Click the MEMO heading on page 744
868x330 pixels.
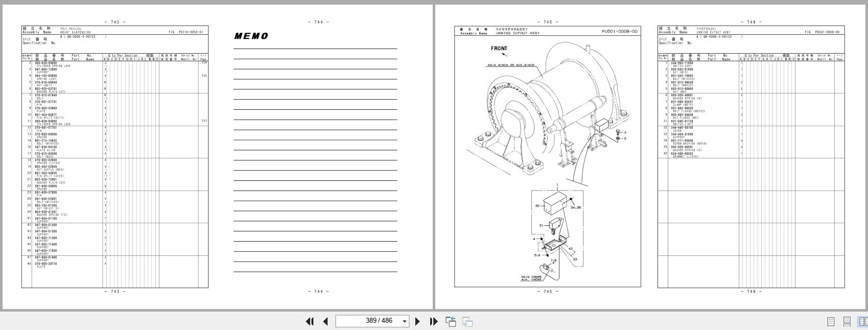pos(251,36)
